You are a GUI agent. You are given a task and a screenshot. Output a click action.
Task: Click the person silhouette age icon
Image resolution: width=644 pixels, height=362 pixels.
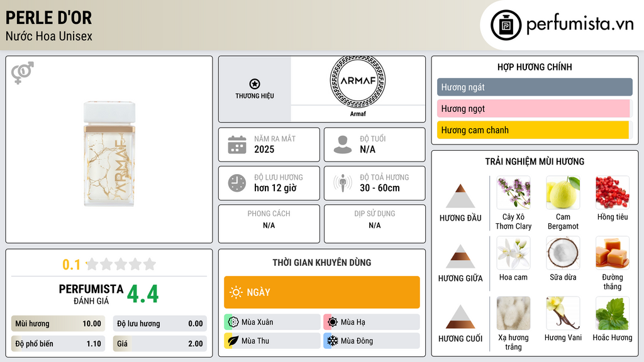pyautogui.click(x=343, y=145)
